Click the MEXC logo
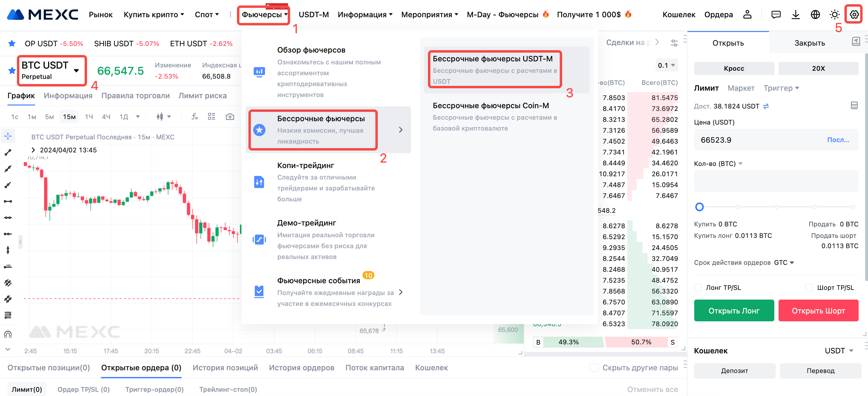868x396 pixels. 43,15
